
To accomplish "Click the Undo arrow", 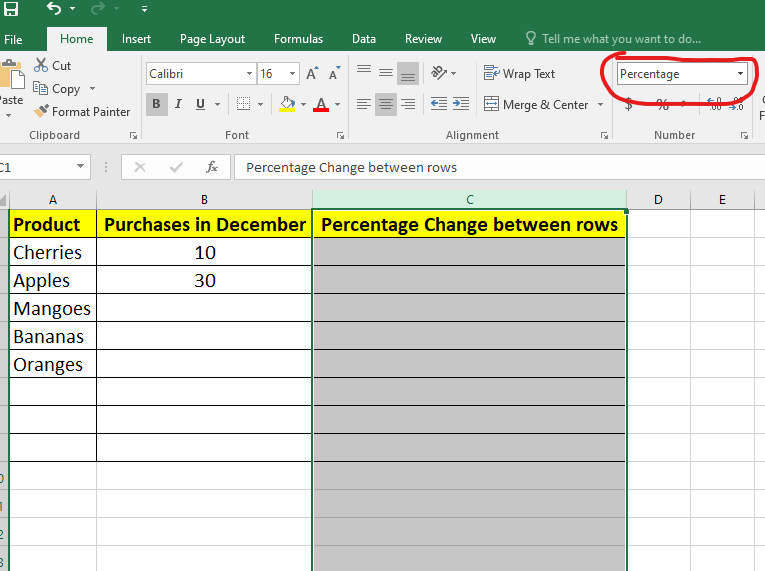I will (53, 10).
